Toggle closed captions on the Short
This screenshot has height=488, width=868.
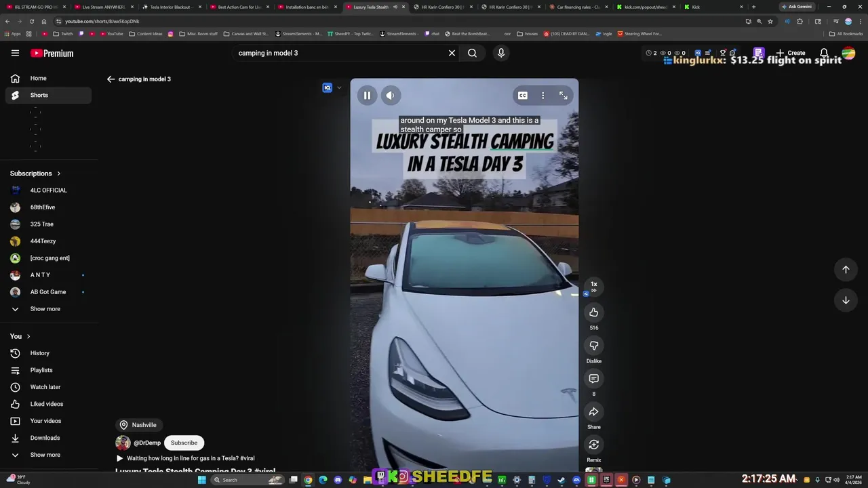[x=522, y=96]
